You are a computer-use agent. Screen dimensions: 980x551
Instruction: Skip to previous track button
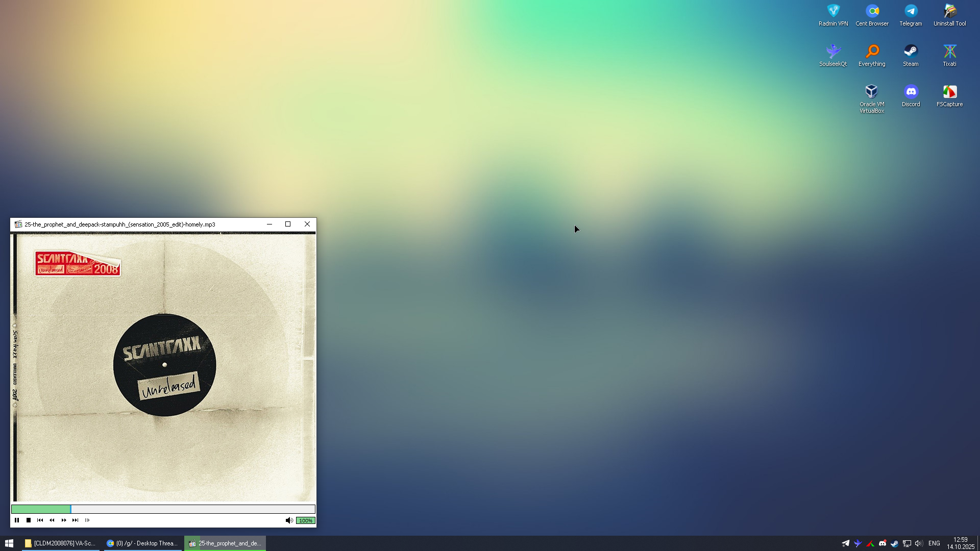(x=40, y=520)
